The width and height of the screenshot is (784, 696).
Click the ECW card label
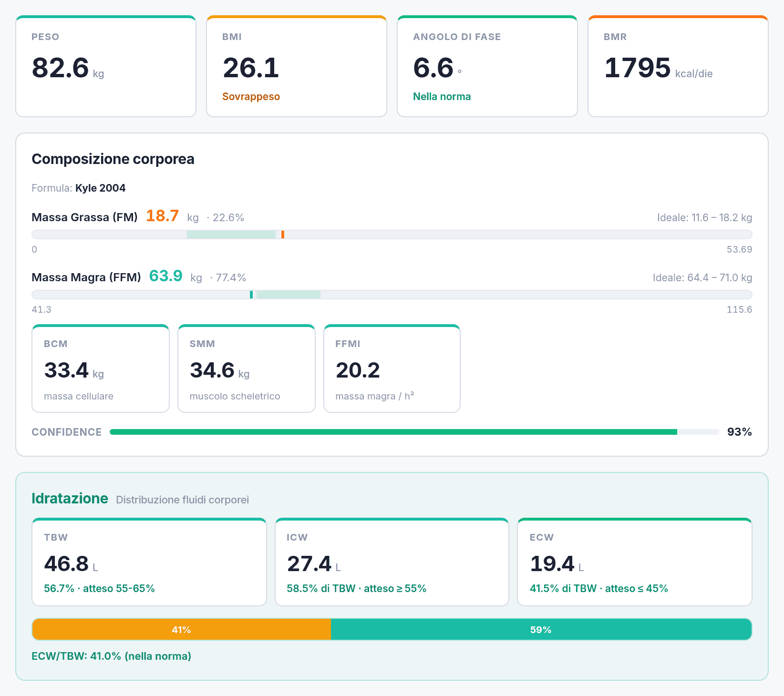pos(542,537)
